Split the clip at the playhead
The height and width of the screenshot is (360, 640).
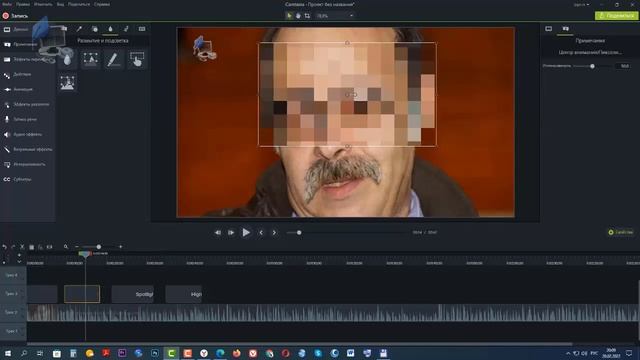point(49,247)
